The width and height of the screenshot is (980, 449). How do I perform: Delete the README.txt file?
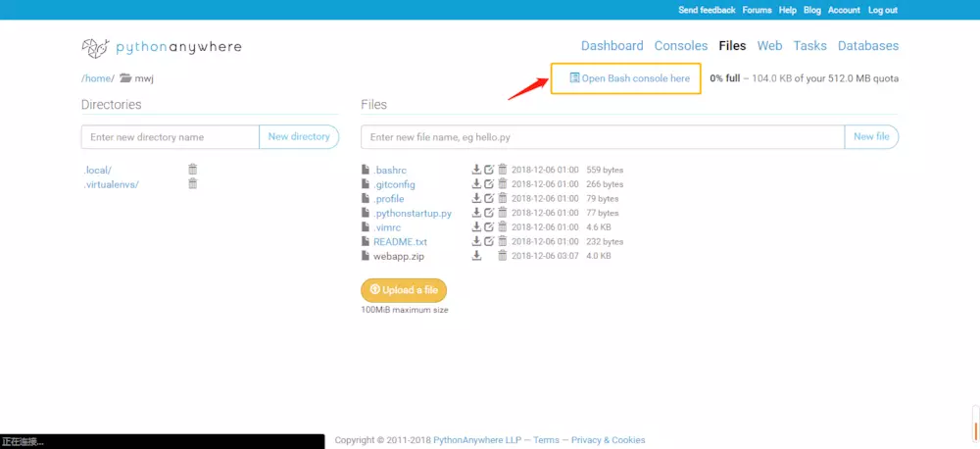[503, 241]
